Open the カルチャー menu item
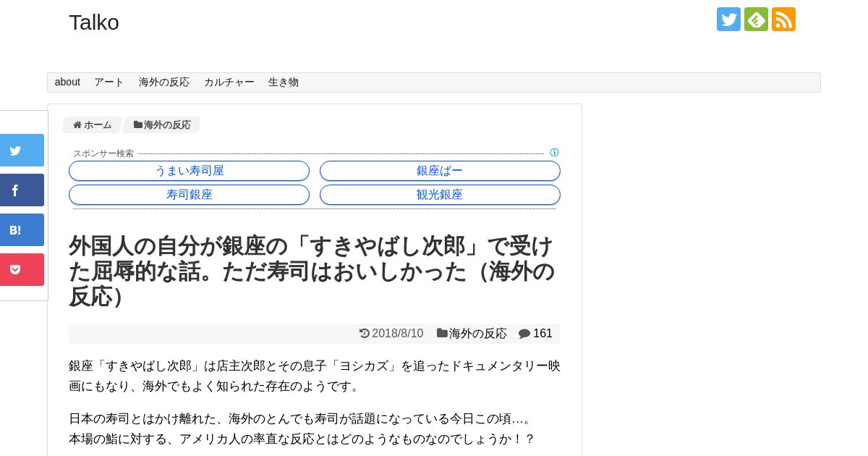 [x=229, y=83]
